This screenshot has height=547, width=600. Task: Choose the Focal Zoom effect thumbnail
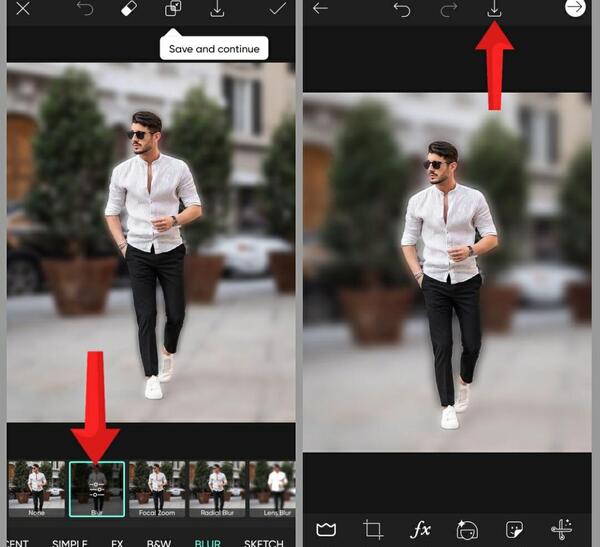coord(157,489)
